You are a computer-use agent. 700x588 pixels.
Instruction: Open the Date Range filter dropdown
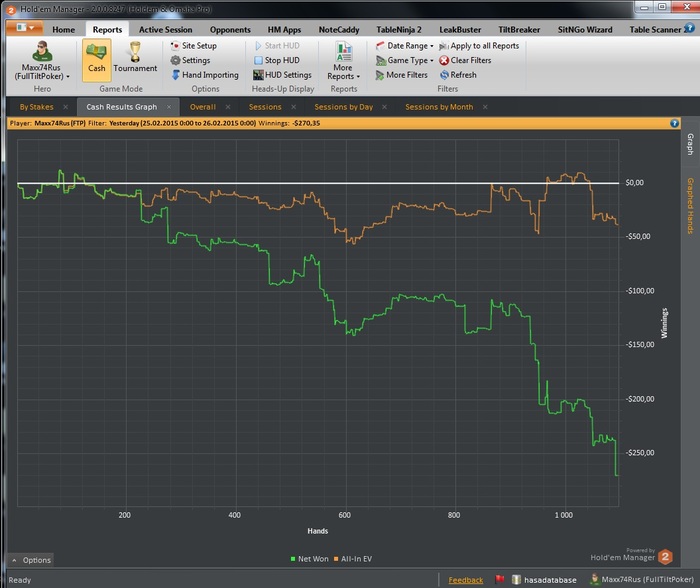pos(404,46)
